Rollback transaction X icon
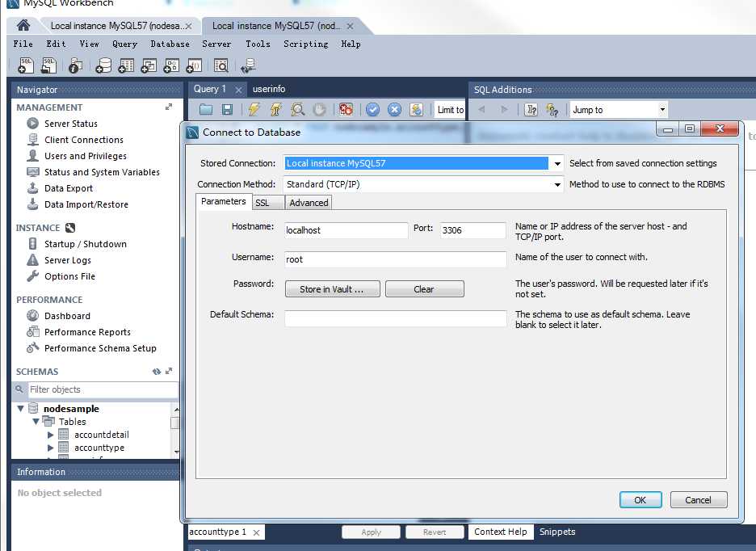Image resolution: width=756 pixels, height=551 pixels. click(394, 110)
